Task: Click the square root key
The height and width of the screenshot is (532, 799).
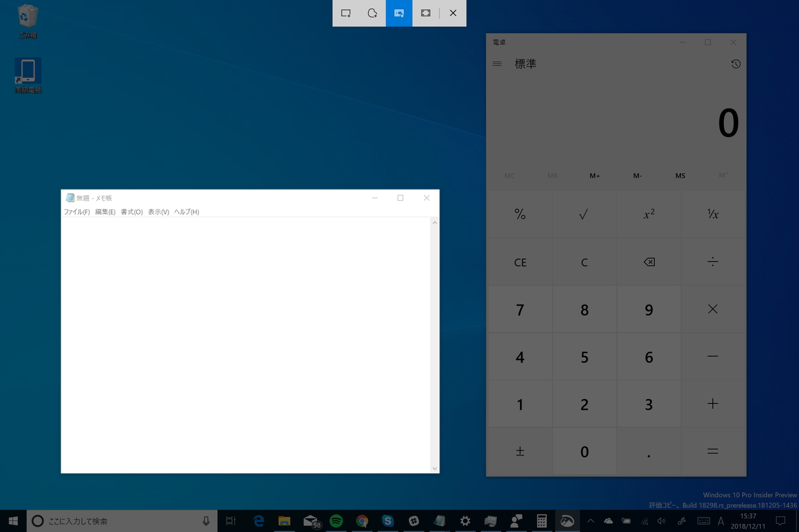Action: 584,215
